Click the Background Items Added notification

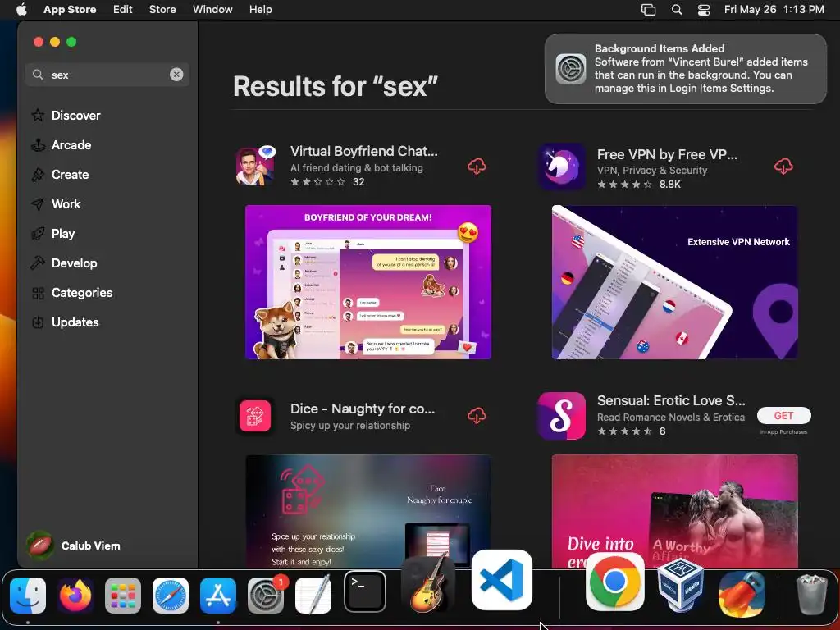[685, 69]
